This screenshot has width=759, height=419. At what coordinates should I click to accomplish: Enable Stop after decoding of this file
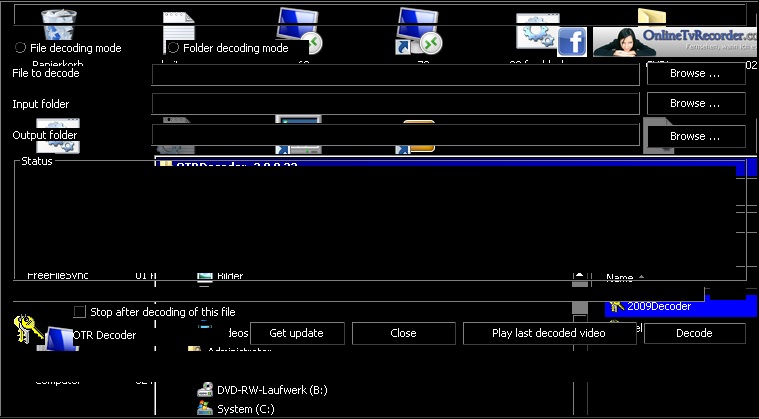click(80, 311)
